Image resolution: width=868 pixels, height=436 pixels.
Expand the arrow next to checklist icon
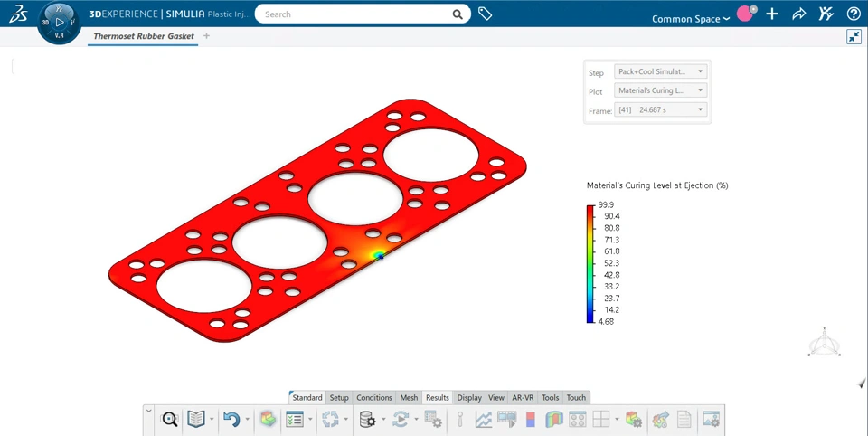310,420
